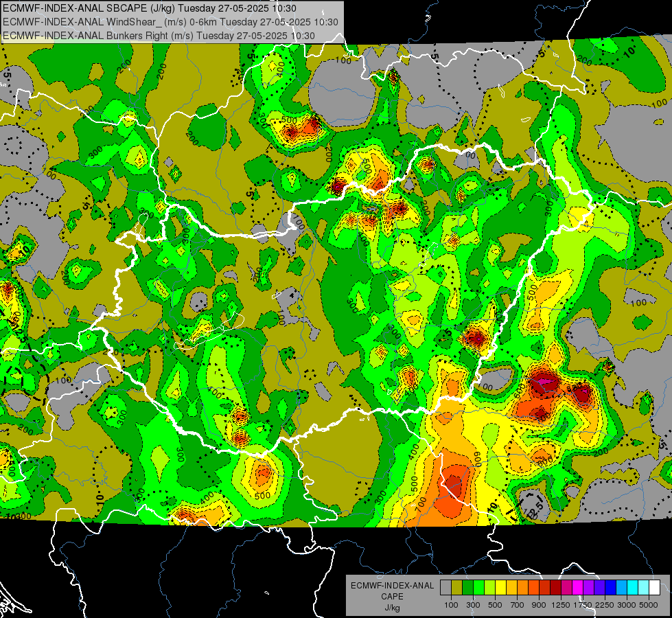Select the pure blue legend swatch
The height and width of the screenshot is (618, 672).
click(x=611, y=587)
